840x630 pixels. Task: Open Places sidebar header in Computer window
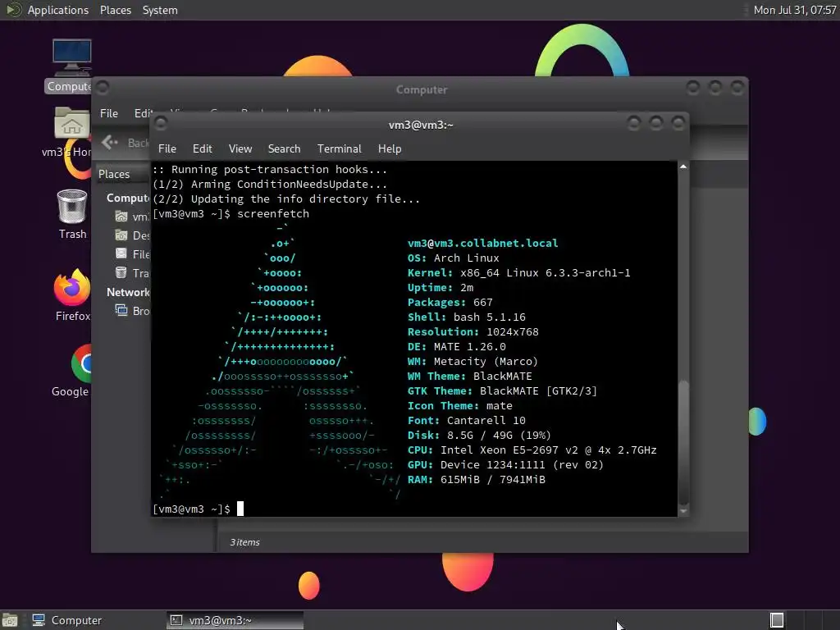(x=123, y=174)
